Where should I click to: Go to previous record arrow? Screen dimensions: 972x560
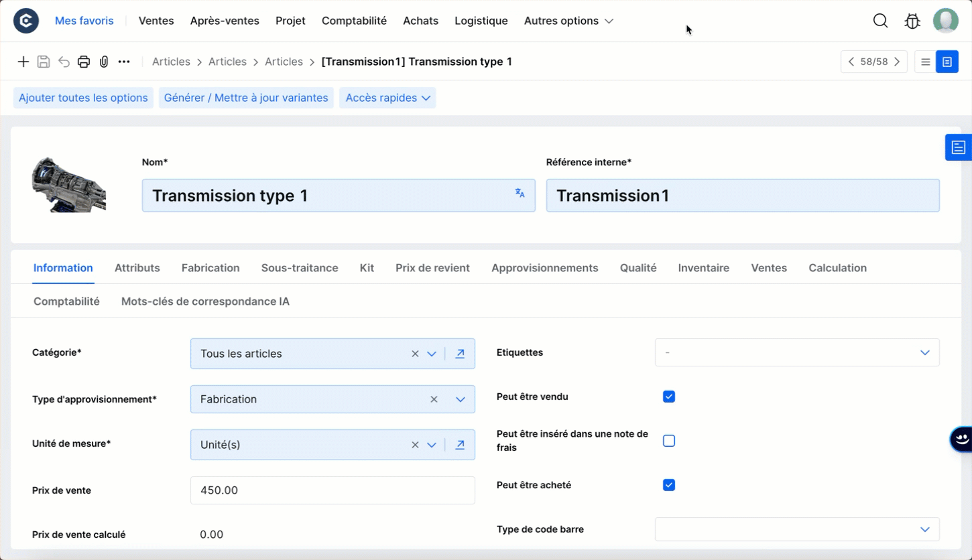click(x=851, y=62)
